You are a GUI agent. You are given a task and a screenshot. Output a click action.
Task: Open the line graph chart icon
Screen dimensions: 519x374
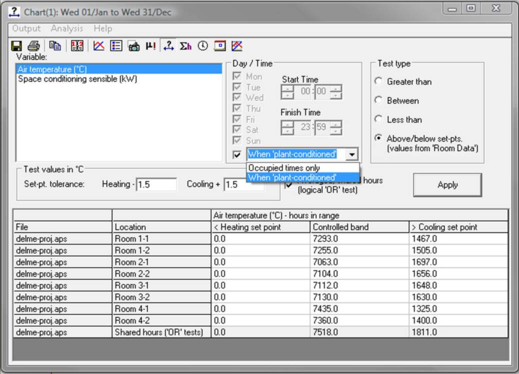(x=99, y=46)
